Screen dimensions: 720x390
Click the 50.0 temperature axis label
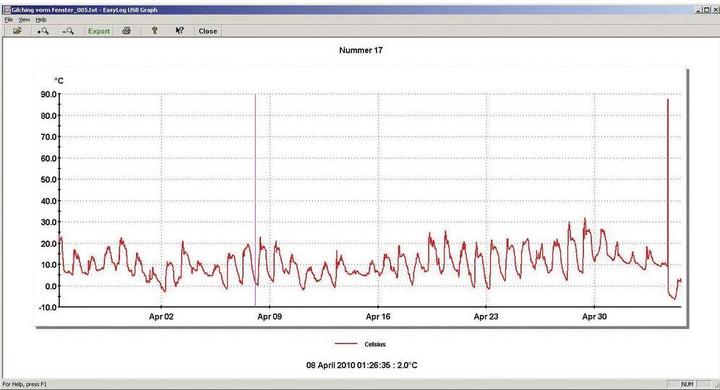48,180
